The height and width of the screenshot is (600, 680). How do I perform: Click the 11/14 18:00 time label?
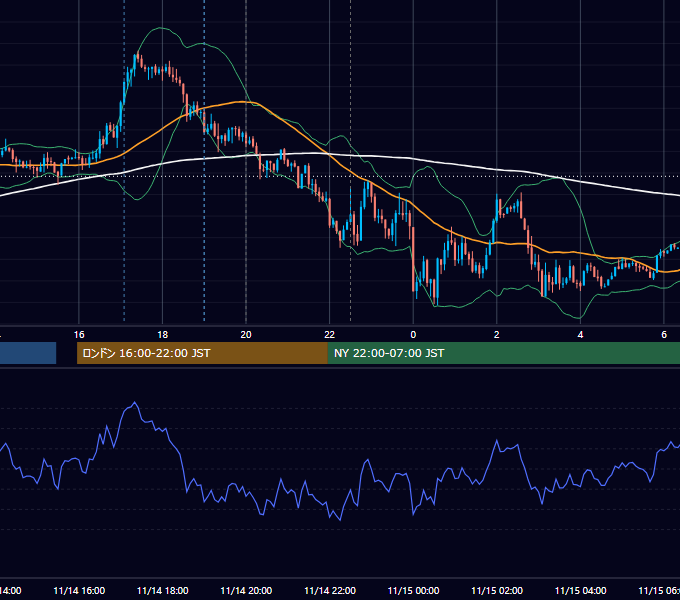[163, 591]
